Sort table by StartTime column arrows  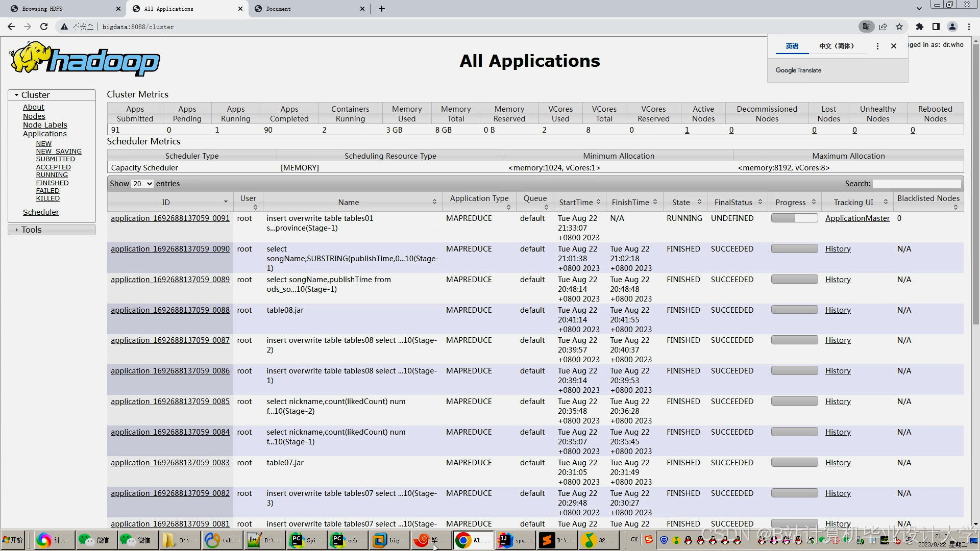[598, 202]
